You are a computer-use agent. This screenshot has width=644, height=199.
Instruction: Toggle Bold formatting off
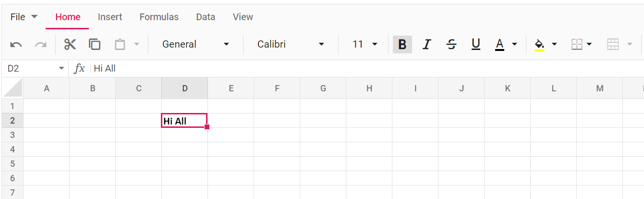[x=402, y=44]
